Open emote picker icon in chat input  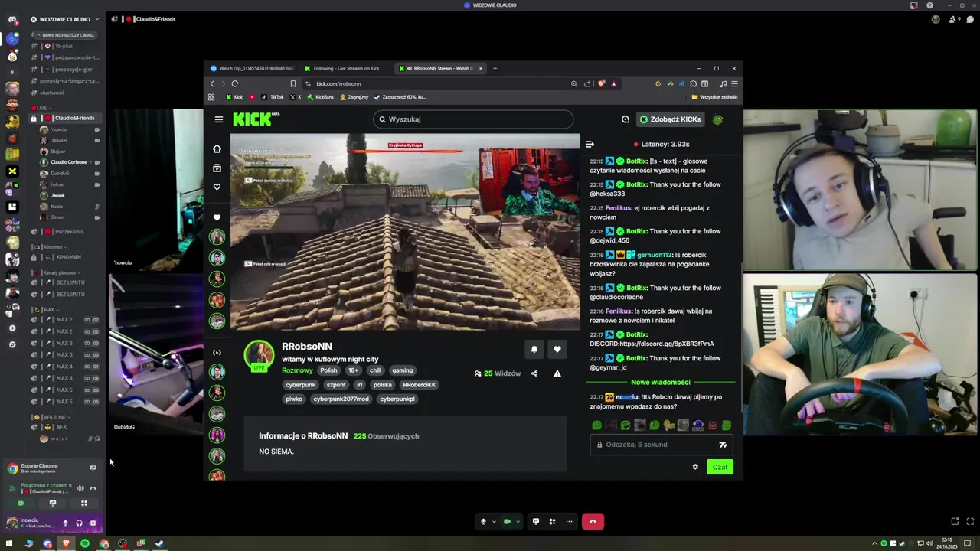723,445
